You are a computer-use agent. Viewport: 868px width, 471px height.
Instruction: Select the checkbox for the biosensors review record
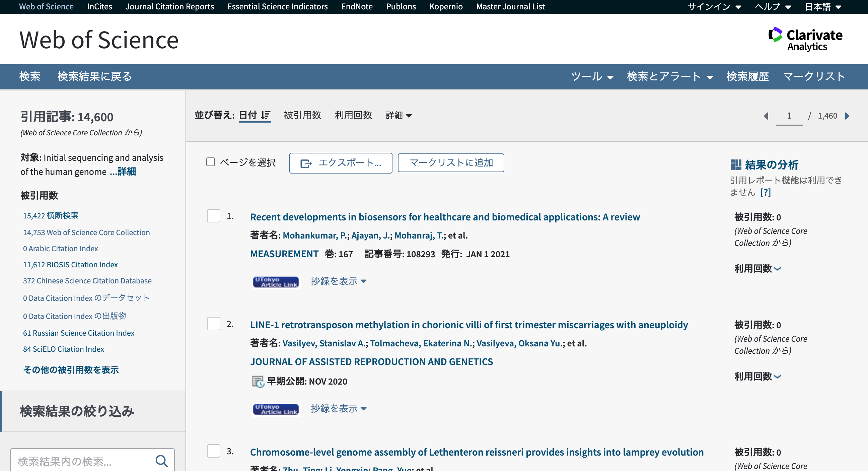click(x=213, y=216)
